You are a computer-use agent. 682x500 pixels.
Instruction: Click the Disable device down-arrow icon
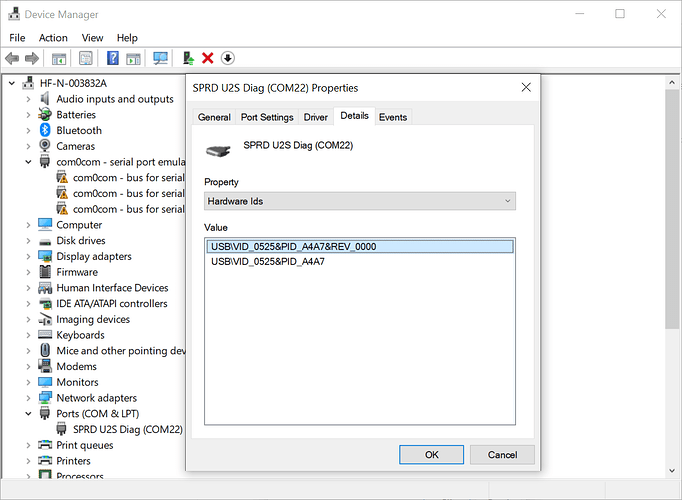pos(228,59)
